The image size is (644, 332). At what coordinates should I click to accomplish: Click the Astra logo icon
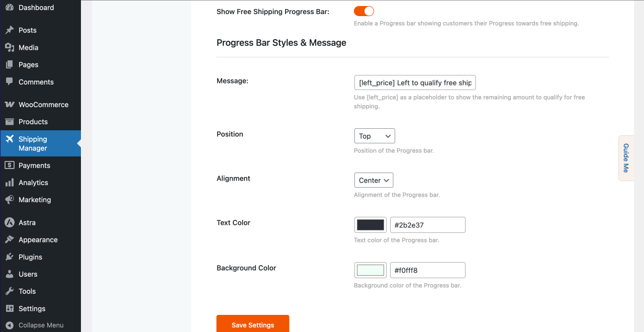coord(10,222)
